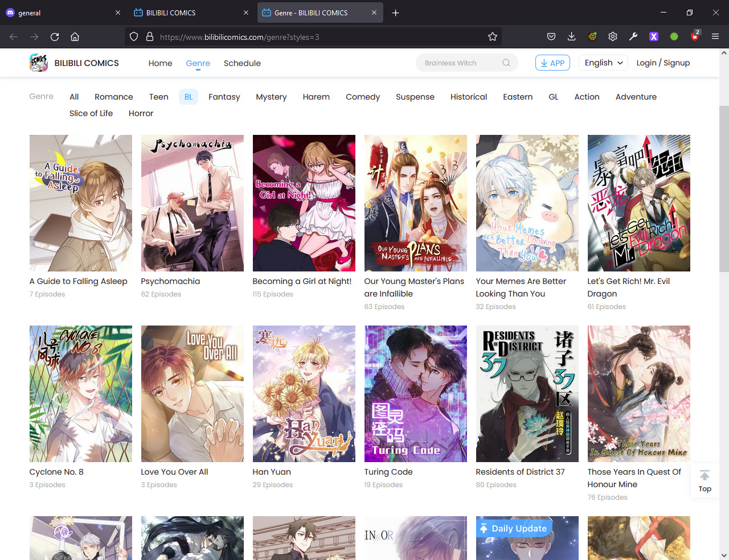Open the Firefox hamburger menu
The width and height of the screenshot is (729, 560).
[715, 37]
